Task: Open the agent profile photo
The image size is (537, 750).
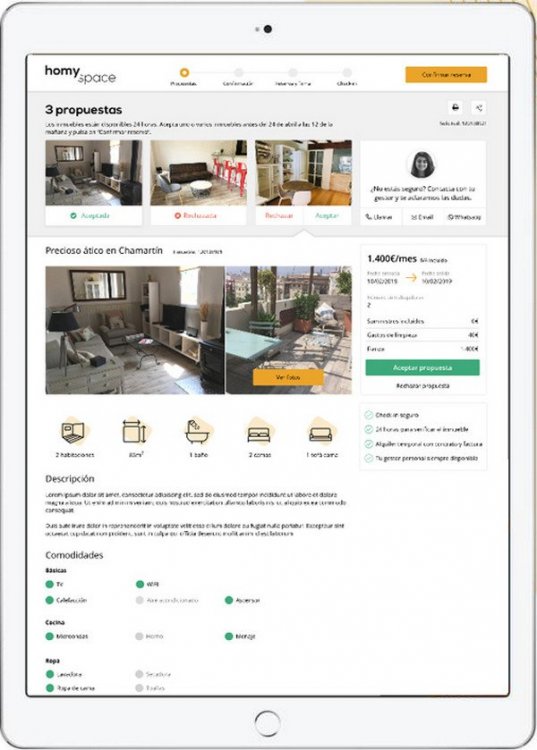Action: click(422, 164)
